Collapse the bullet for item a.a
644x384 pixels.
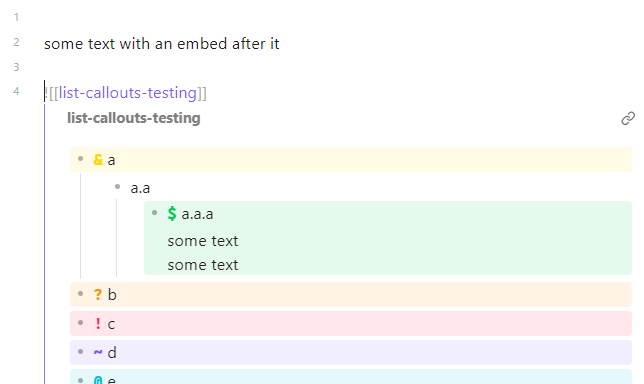(x=117, y=187)
